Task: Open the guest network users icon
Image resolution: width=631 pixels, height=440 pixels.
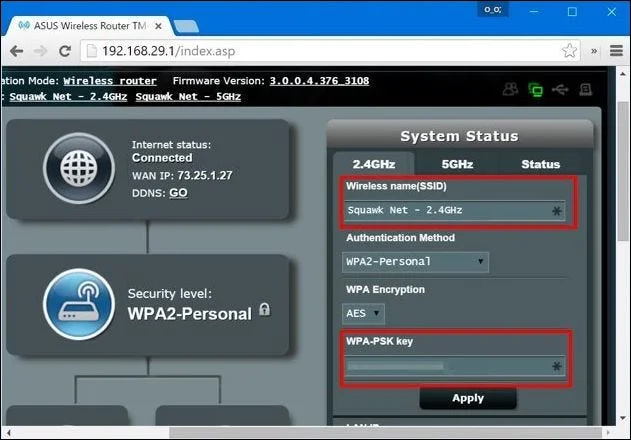Action: [510, 89]
